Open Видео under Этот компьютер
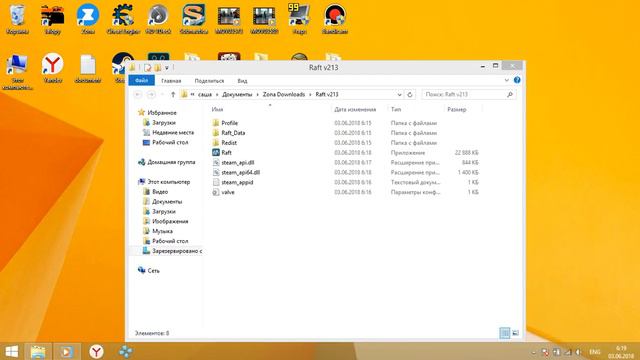The height and width of the screenshot is (360, 640). (x=160, y=192)
